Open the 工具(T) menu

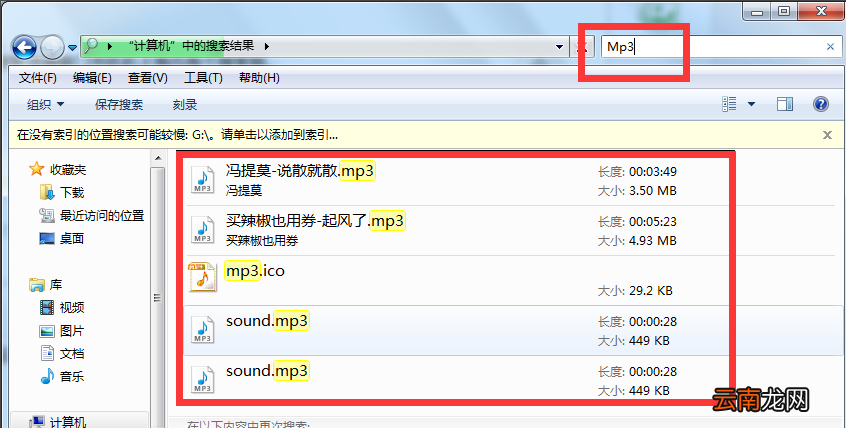coord(203,78)
